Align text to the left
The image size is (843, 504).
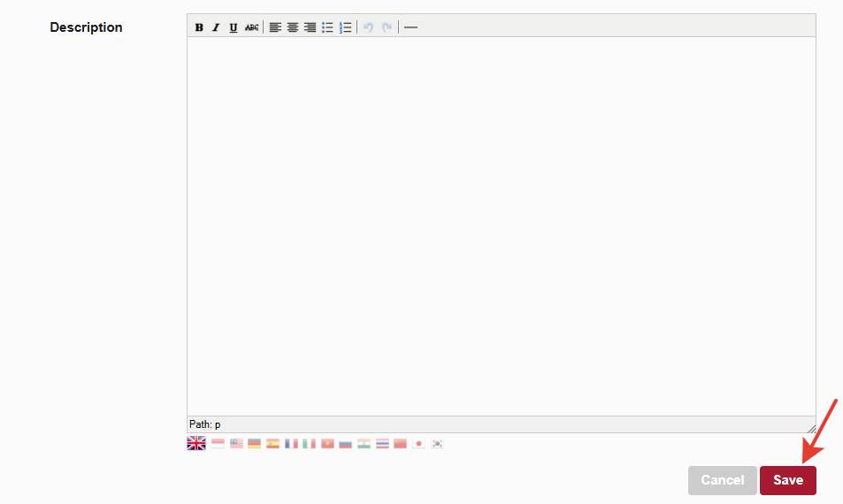coord(275,27)
